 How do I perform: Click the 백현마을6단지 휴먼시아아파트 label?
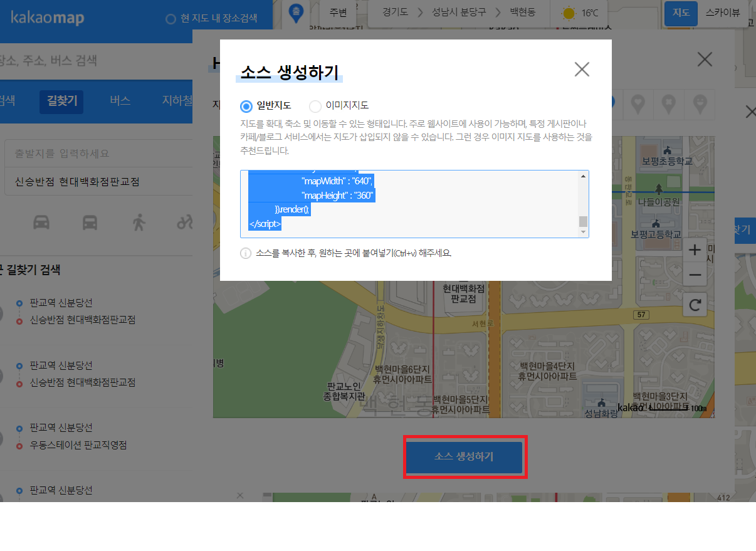coord(402,374)
